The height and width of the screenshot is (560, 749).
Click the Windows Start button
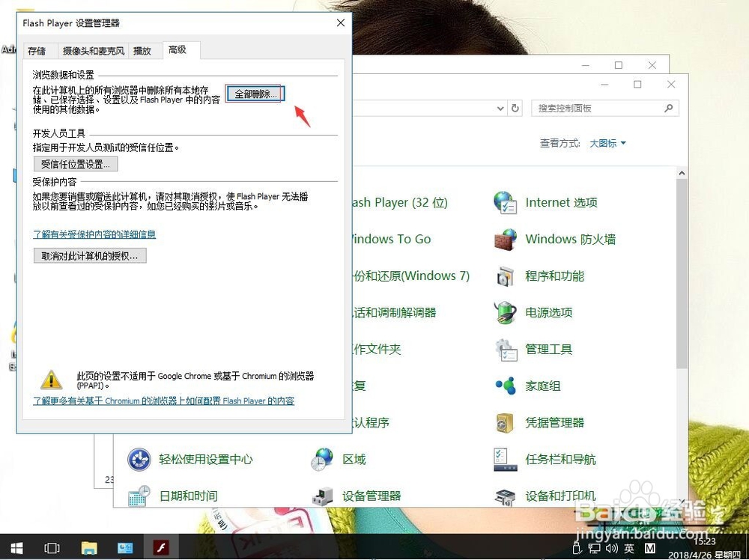click(16, 547)
